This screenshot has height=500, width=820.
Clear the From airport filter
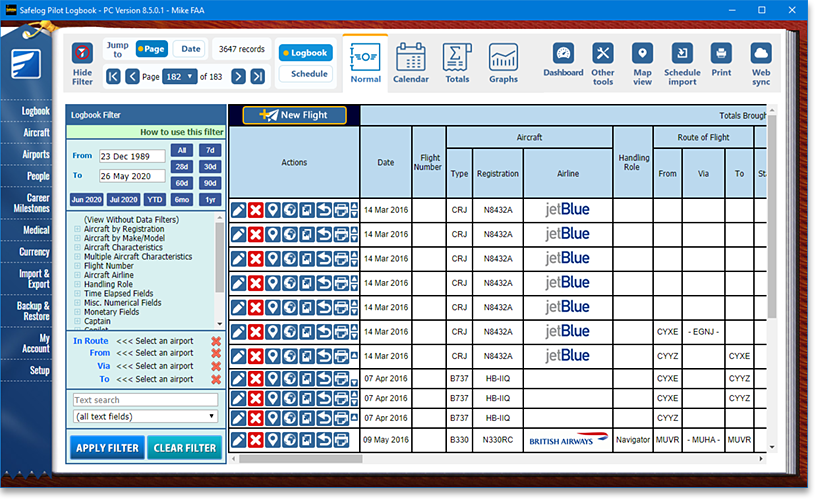click(x=216, y=354)
